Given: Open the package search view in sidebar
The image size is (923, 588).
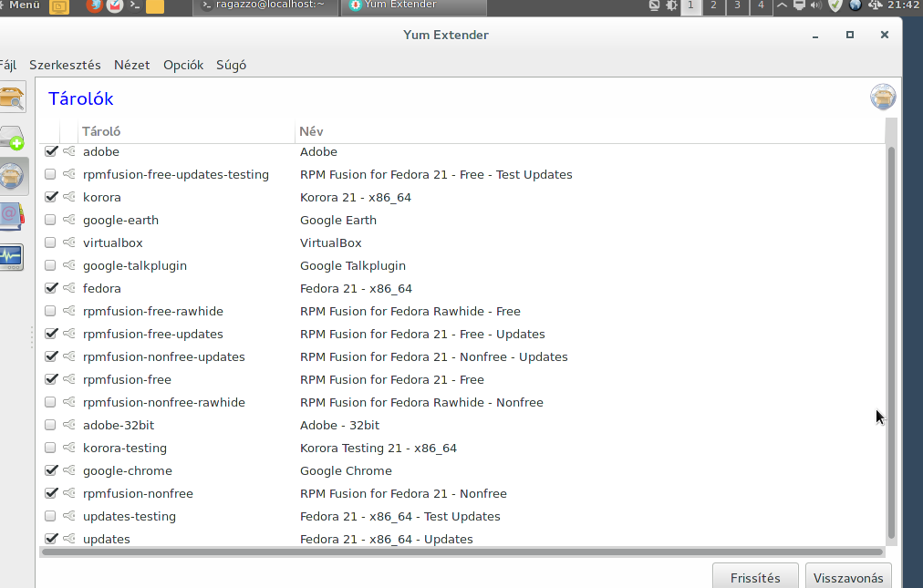Looking at the screenshot, I should [12, 98].
